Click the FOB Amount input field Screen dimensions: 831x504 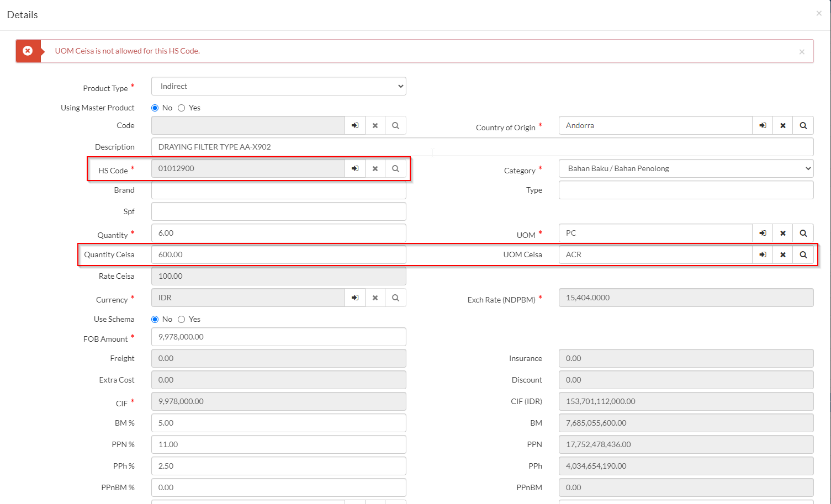click(x=278, y=337)
